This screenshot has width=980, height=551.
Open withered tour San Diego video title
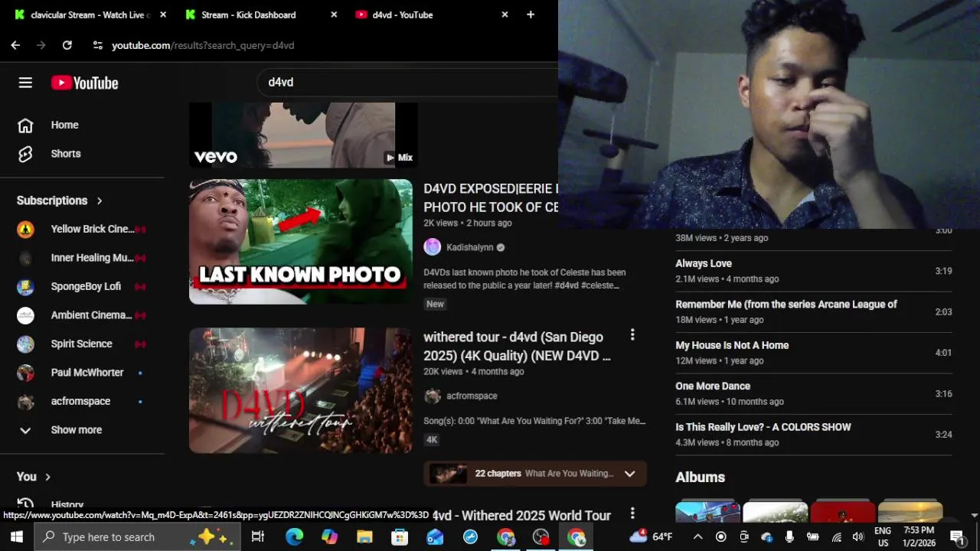pyautogui.click(x=518, y=347)
